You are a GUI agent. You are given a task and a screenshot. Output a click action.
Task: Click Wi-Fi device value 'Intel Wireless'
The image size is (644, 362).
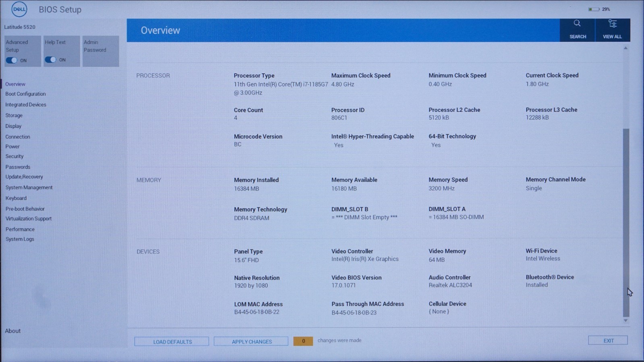point(543,259)
